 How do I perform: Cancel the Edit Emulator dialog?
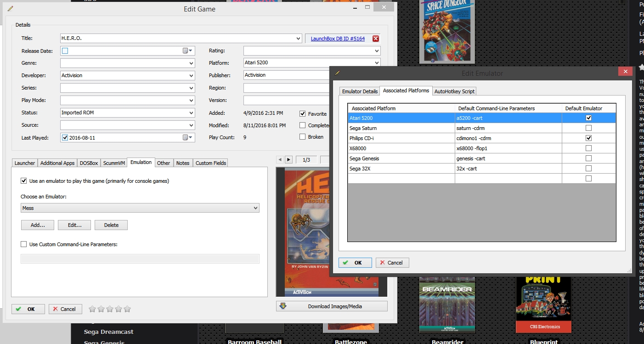[x=392, y=263]
